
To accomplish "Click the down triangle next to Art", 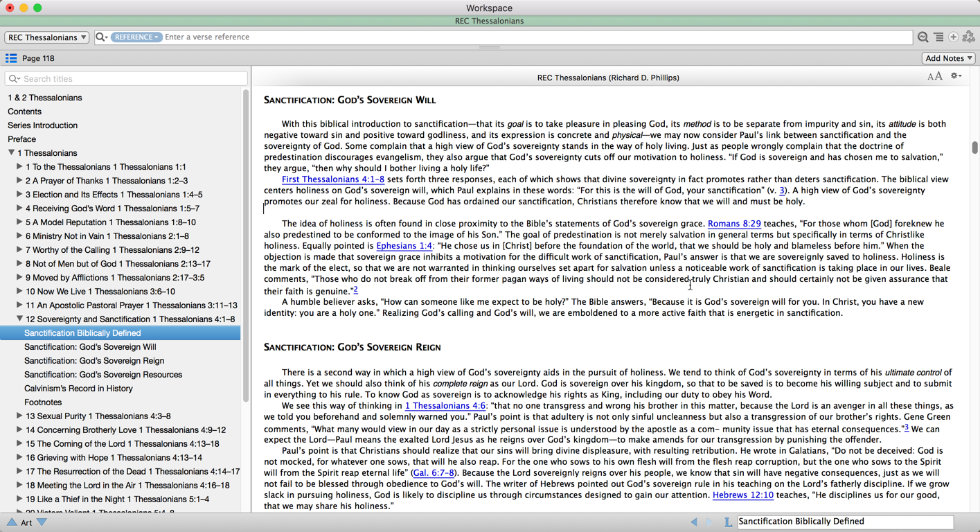I will coord(42,522).
